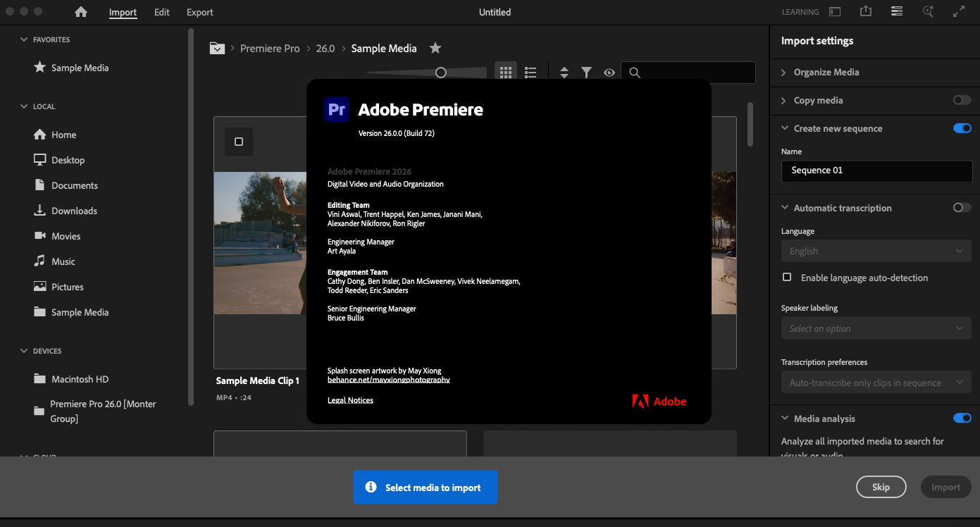Click the sort order arrows icon

tap(564, 72)
